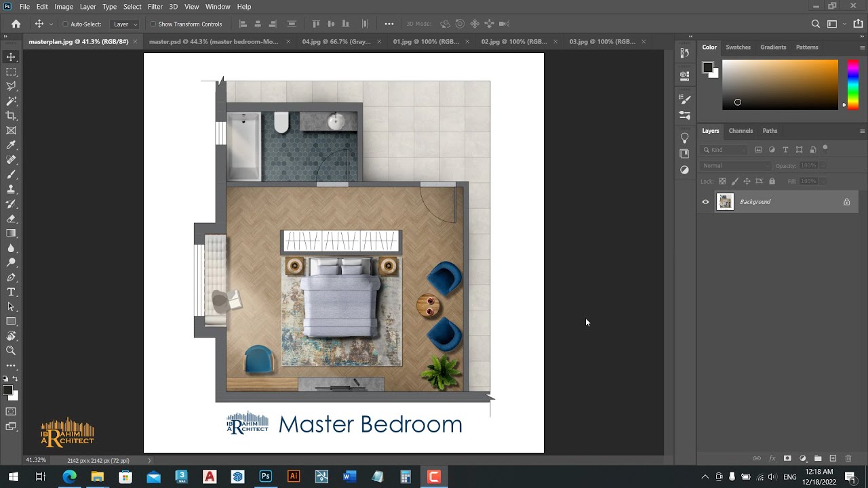Open the layer filter Kind dropdown
Viewport: 868px width, 488px height.
[724, 150]
